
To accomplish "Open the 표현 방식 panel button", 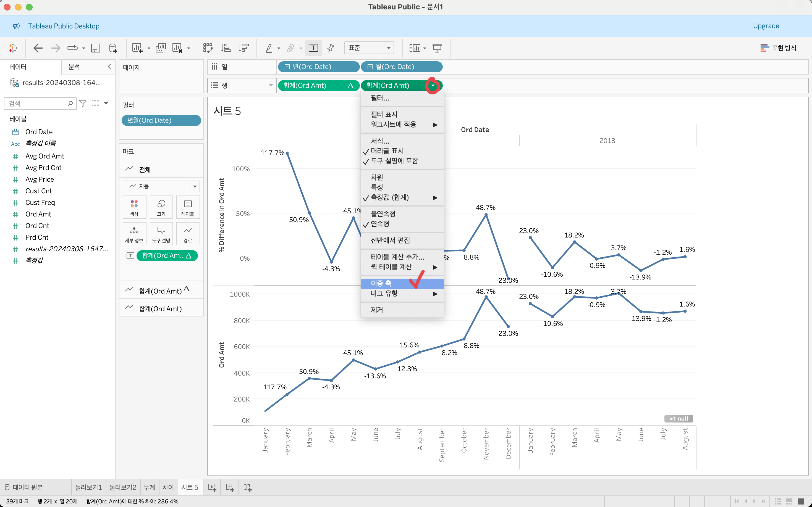I will tap(778, 48).
